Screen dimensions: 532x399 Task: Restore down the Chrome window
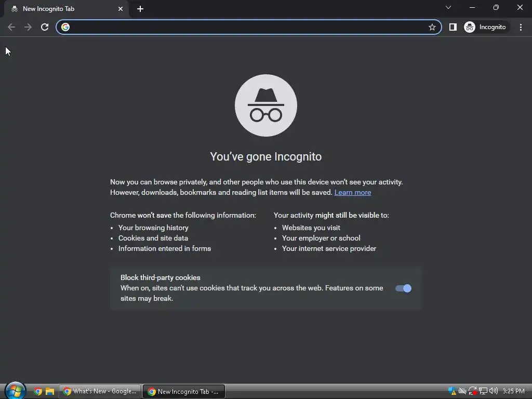point(496,7)
